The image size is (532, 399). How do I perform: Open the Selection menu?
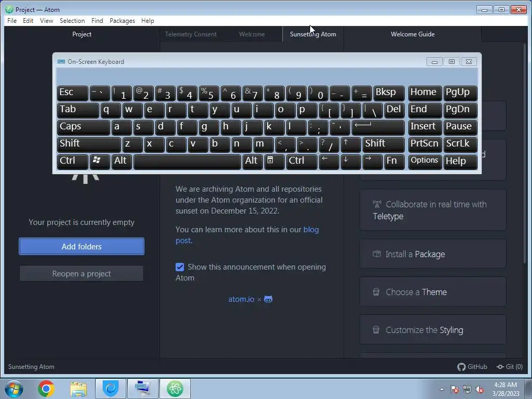(72, 21)
